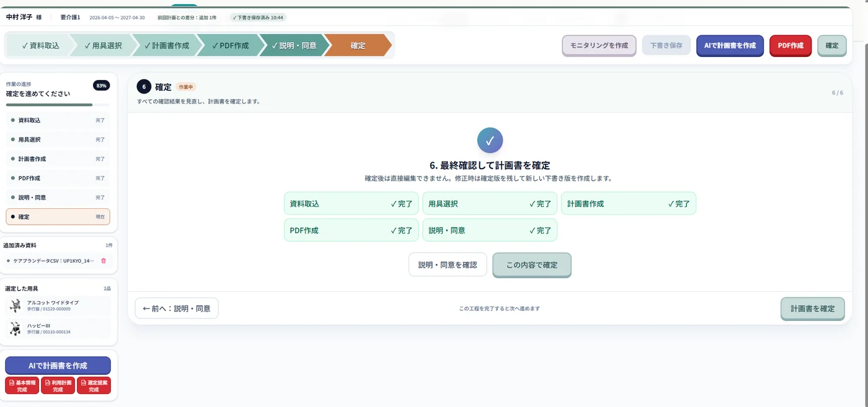868x407 pixels.
Task: Click the 説明・同意を確認 button
Action: point(448,265)
